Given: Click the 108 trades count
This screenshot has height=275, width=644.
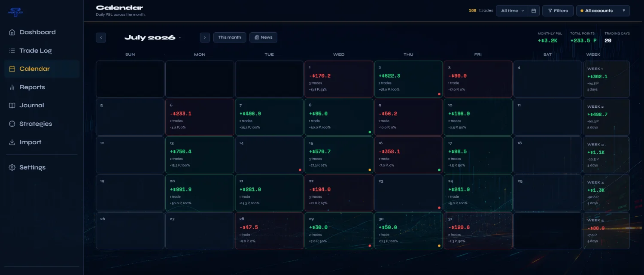Looking at the screenshot, I should [481, 11].
